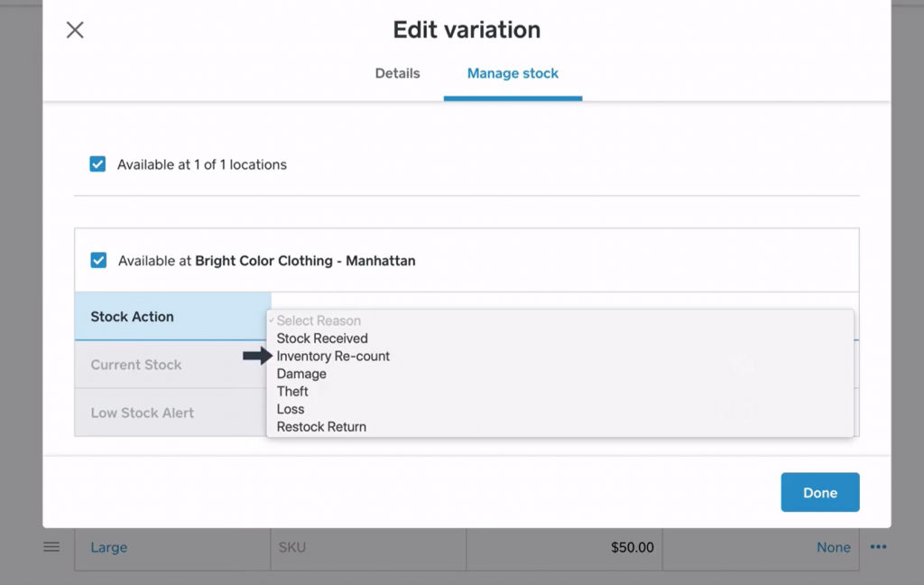Toggle Bright Color Clothing - Manhattan availability checkbox
924x585 pixels.
point(98,261)
